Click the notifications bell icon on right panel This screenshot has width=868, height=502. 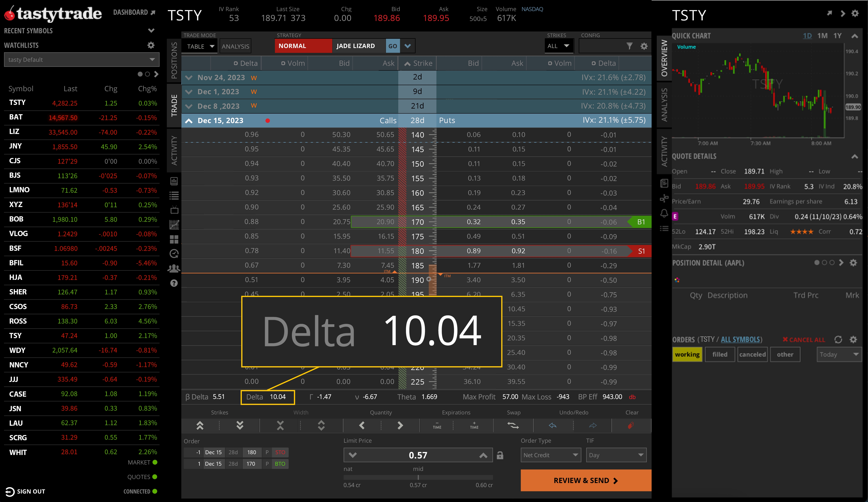click(x=664, y=213)
